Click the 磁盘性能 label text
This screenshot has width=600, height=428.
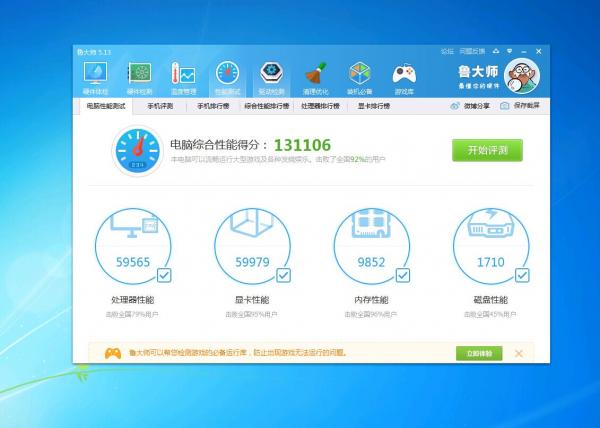point(491,300)
